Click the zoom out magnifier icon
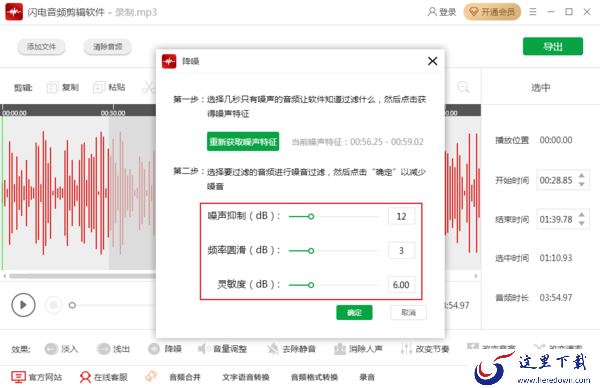This screenshot has width=600, height=388. [x=463, y=88]
